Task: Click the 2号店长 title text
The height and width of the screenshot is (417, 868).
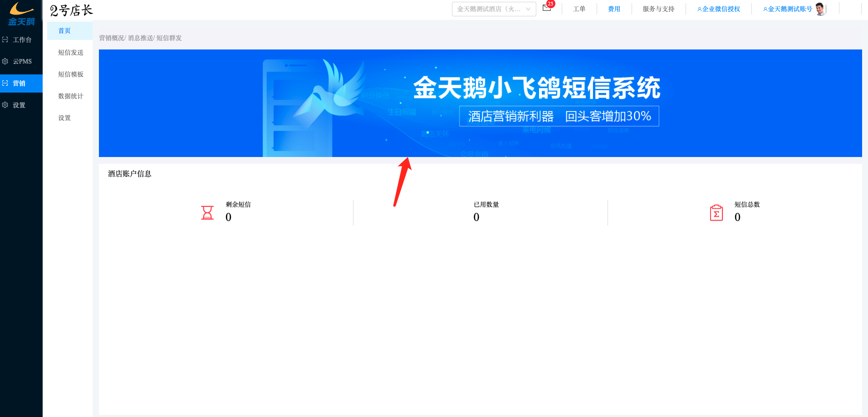Action: [71, 10]
